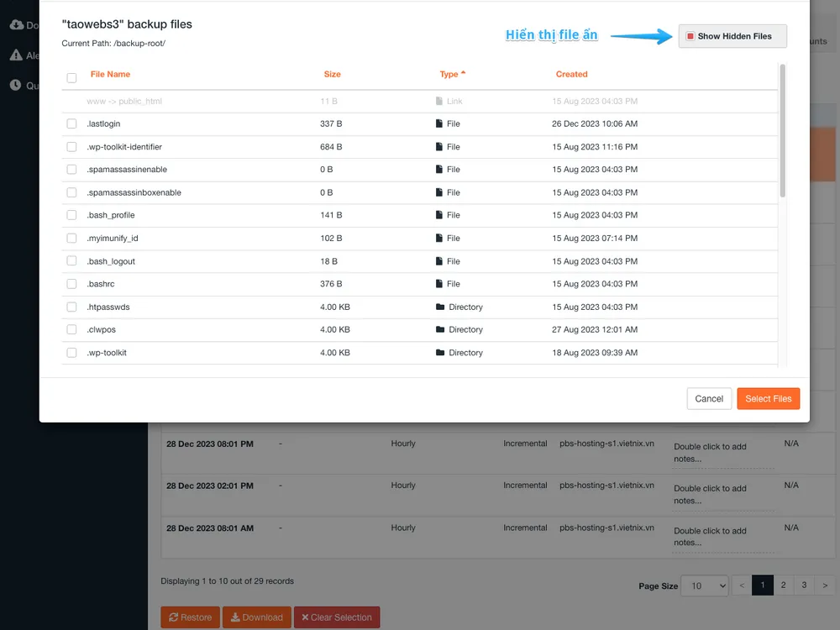Screen dimensions: 840x630
Task: Jump to page 3 of records
Action: (x=804, y=585)
